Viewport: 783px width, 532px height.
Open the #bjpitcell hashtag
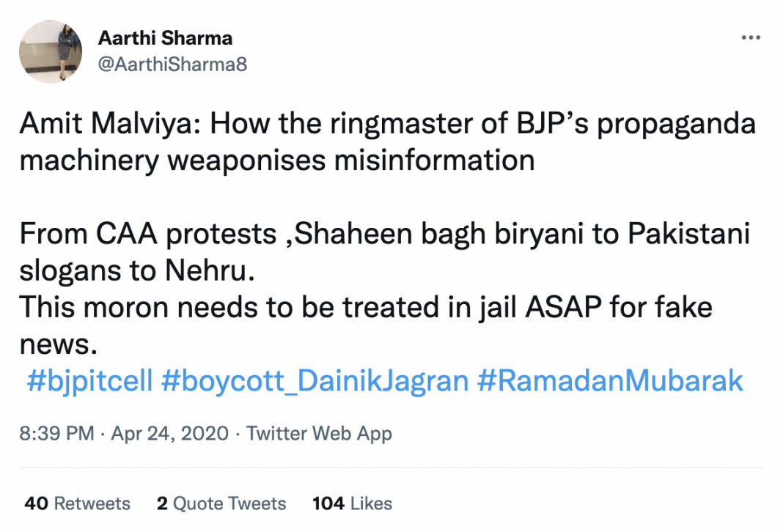click(x=89, y=381)
